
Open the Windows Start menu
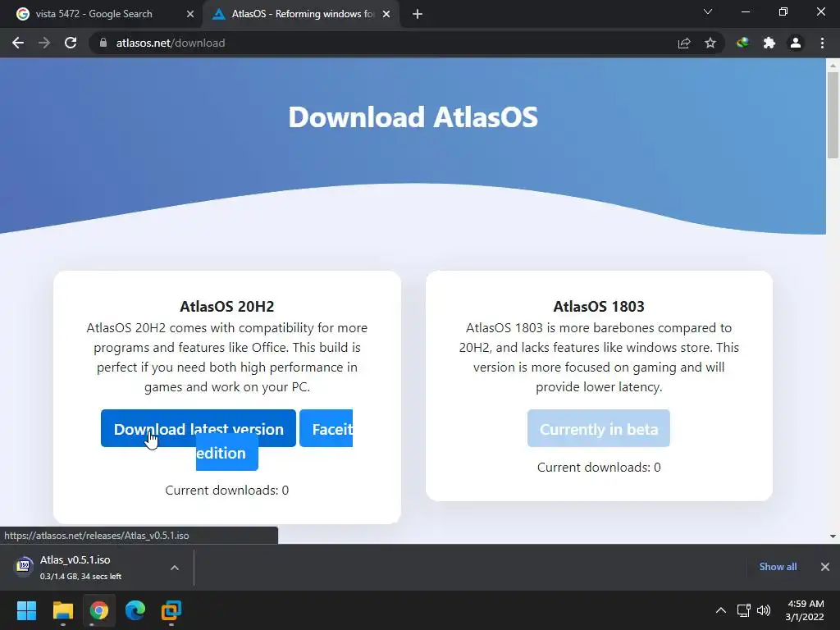tap(26, 610)
